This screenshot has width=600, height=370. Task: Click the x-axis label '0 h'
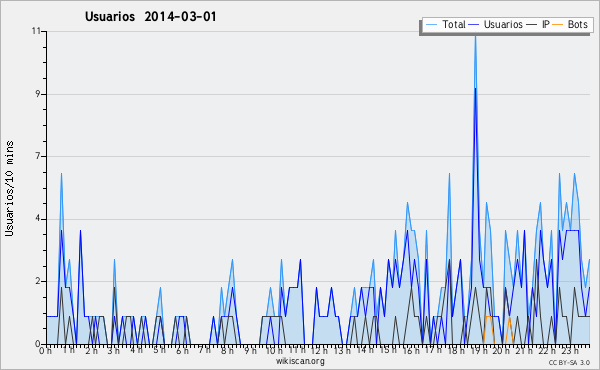click(46, 350)
